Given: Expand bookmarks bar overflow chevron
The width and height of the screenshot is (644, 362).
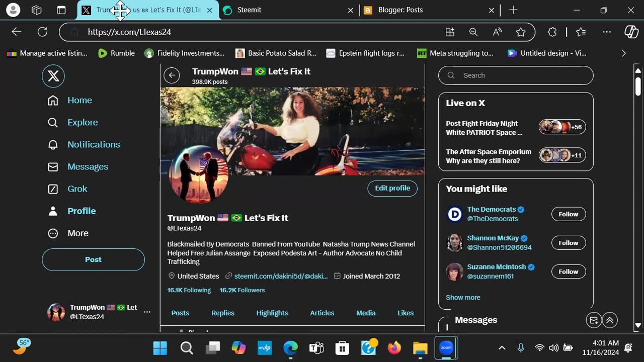Looking at the screenshot, I should point(624,53).
